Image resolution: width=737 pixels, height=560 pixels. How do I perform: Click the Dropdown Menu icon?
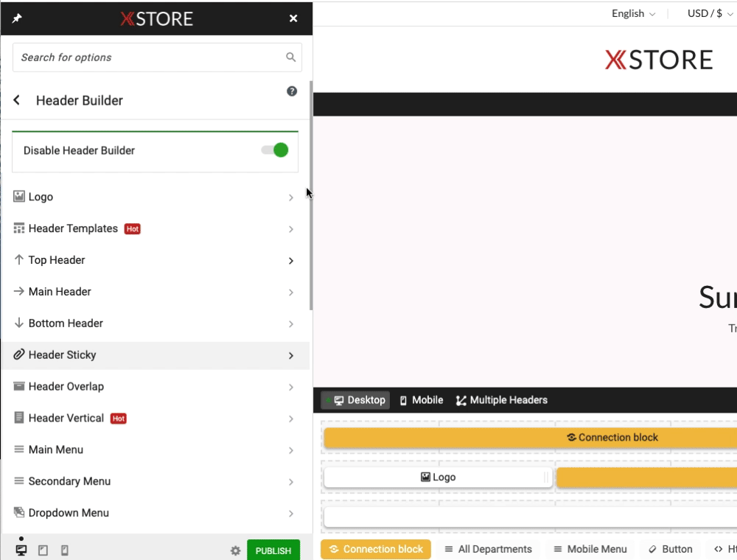[x=19, y=512]
